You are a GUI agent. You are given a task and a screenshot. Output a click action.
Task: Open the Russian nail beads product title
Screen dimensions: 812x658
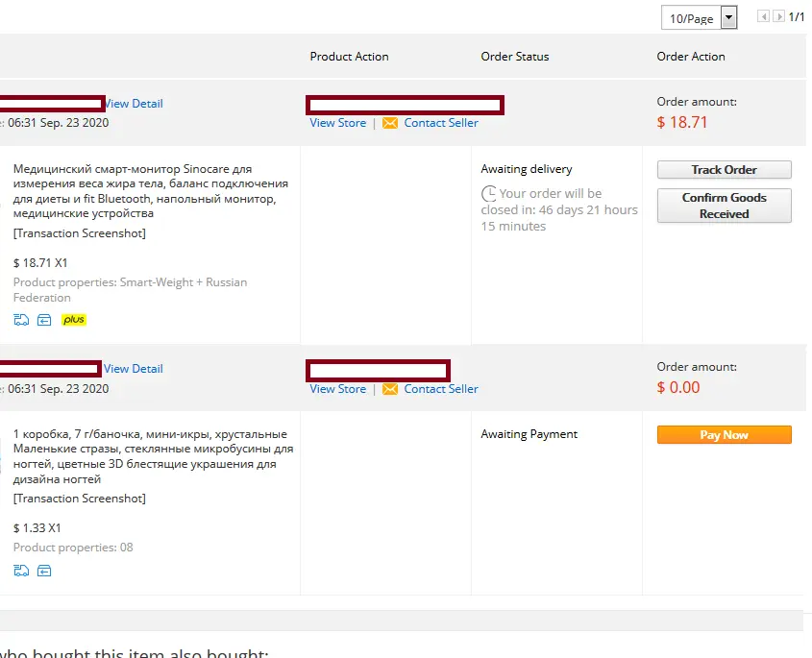pyautogui.click(x=154, y=456)
